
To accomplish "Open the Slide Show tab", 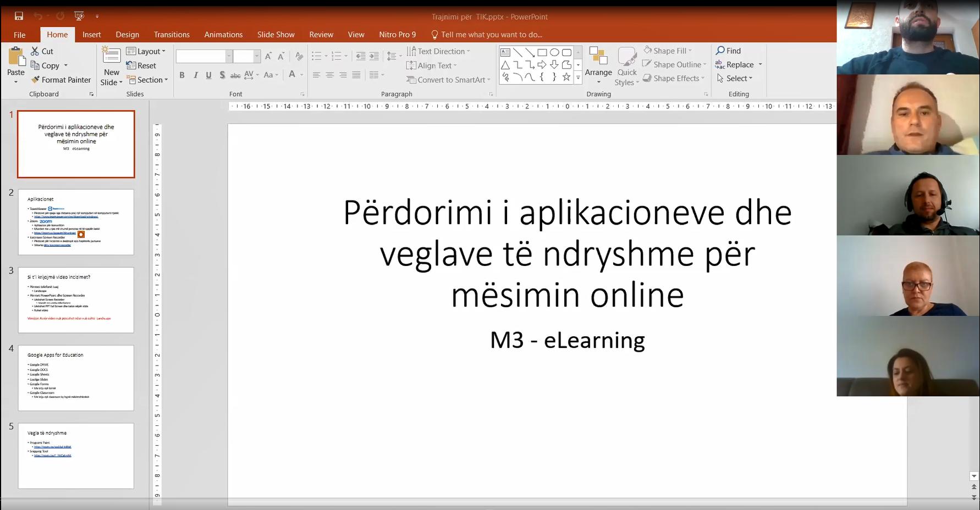I will point(276,34).
